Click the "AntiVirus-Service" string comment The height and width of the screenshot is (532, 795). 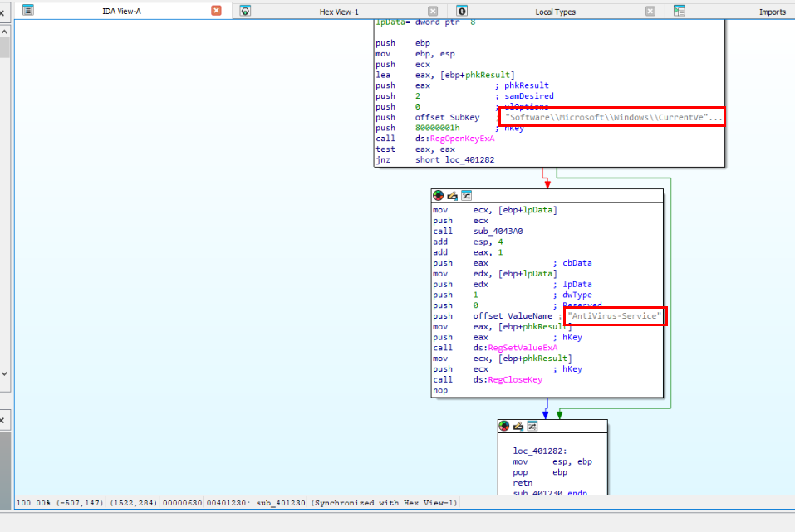tap(614, 316)
